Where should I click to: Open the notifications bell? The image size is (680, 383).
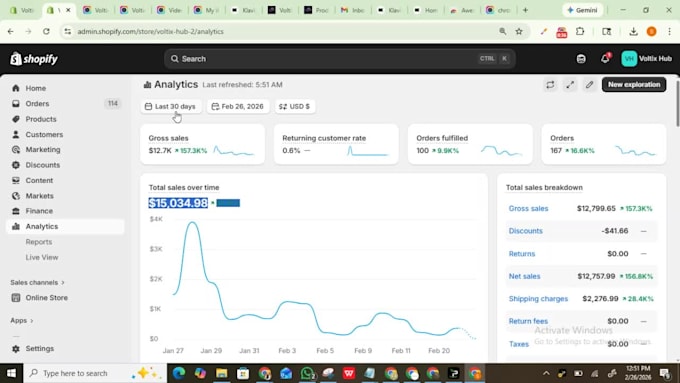pyautogui.click(x=605, y=59)
